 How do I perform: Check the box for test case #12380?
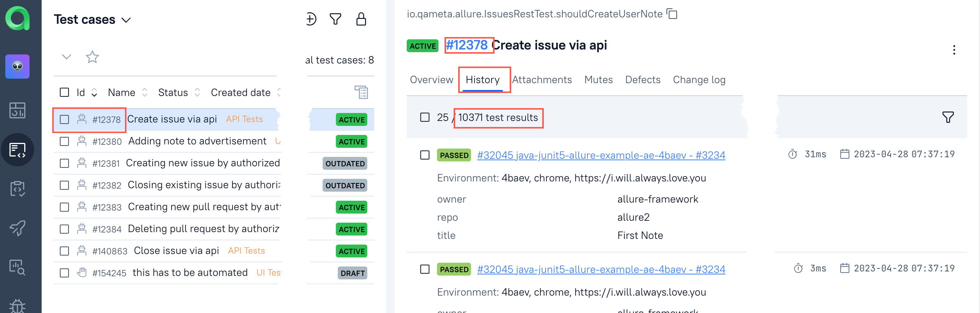pos(64,142)
